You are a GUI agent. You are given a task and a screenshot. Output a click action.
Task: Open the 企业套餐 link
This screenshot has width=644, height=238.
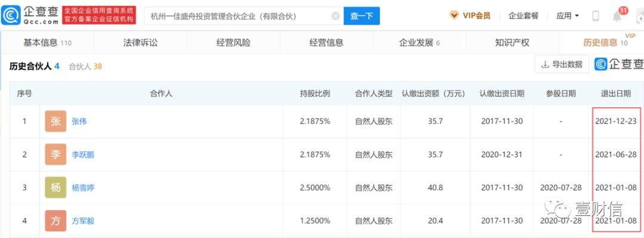point(524,16)
